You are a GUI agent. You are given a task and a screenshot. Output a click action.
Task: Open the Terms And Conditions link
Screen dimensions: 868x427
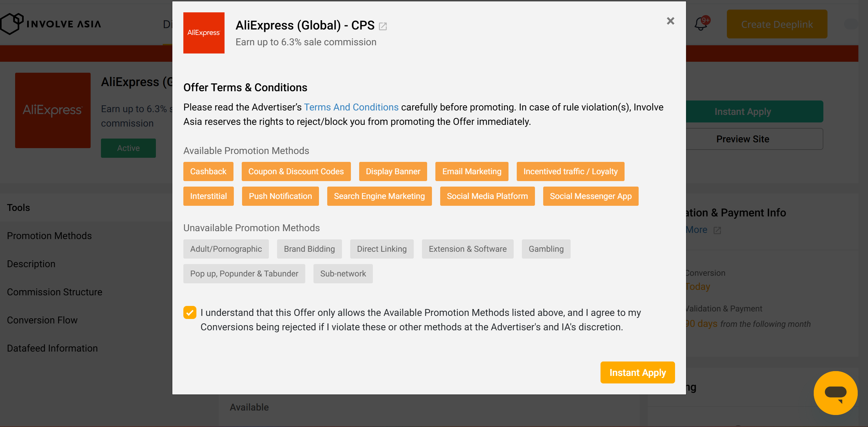pyautogui.click(x=351, y=107)
